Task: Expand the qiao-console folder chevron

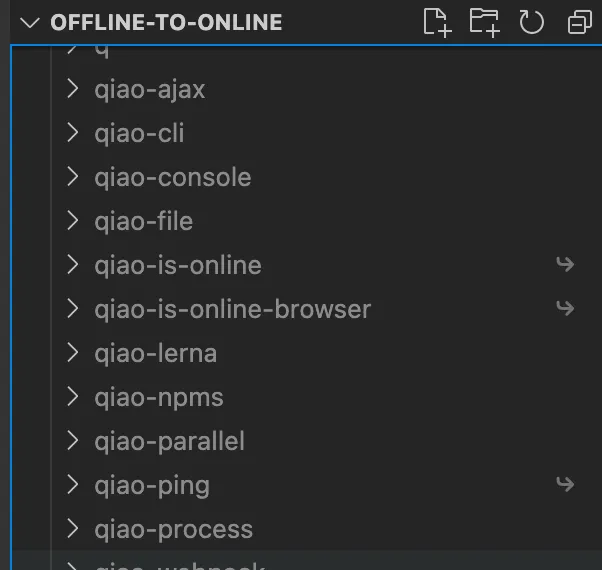Action: coord(72,177)
